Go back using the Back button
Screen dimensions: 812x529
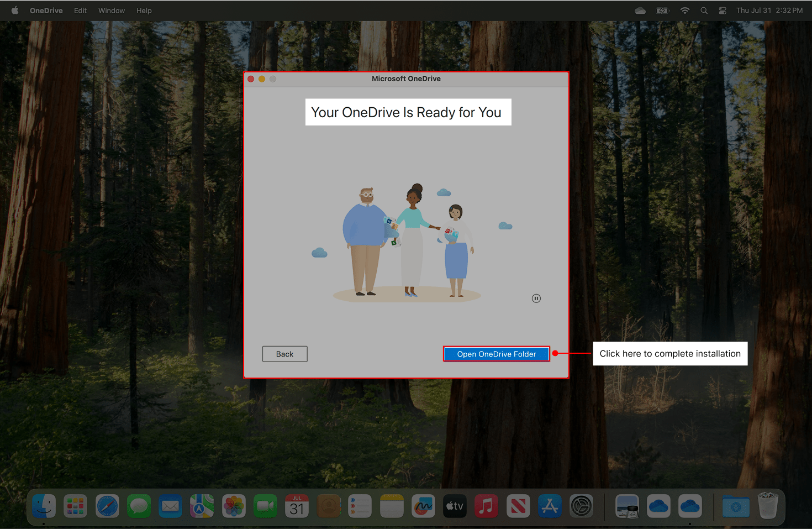pos(284,354)
